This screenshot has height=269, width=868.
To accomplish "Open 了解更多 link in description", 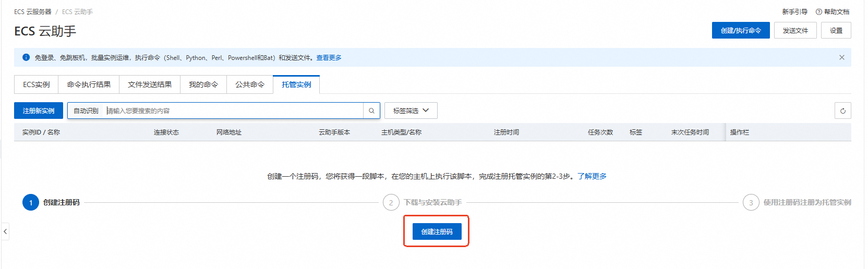I will coord(592,176).
